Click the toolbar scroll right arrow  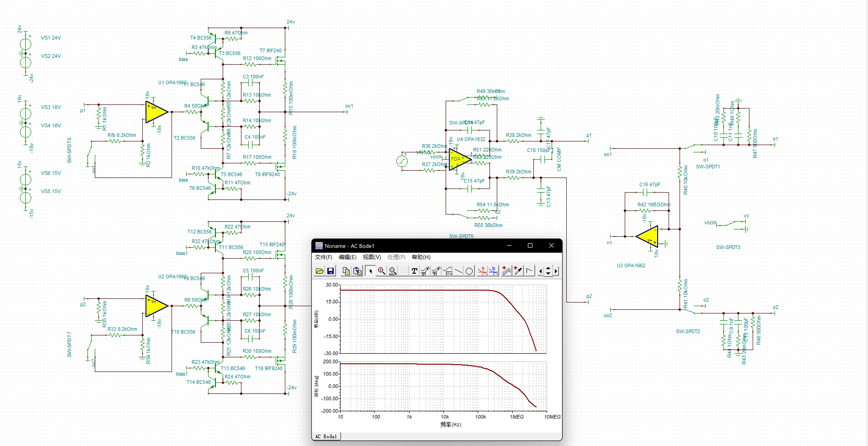coord(556,271)
